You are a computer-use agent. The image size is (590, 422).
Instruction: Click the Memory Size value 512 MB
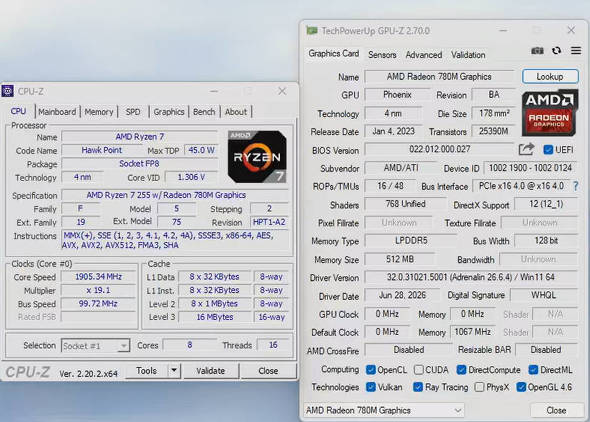click(400, 259)
